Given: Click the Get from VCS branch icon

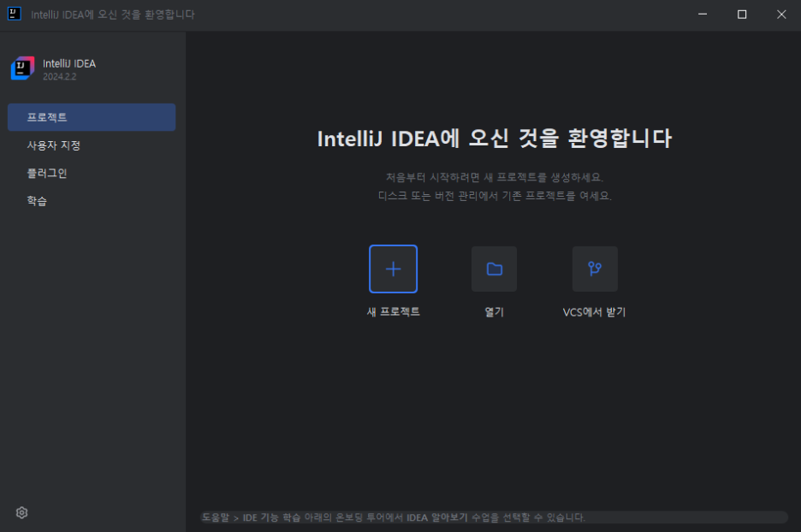Looking at the screenshot, I should [x=595, y=269].
